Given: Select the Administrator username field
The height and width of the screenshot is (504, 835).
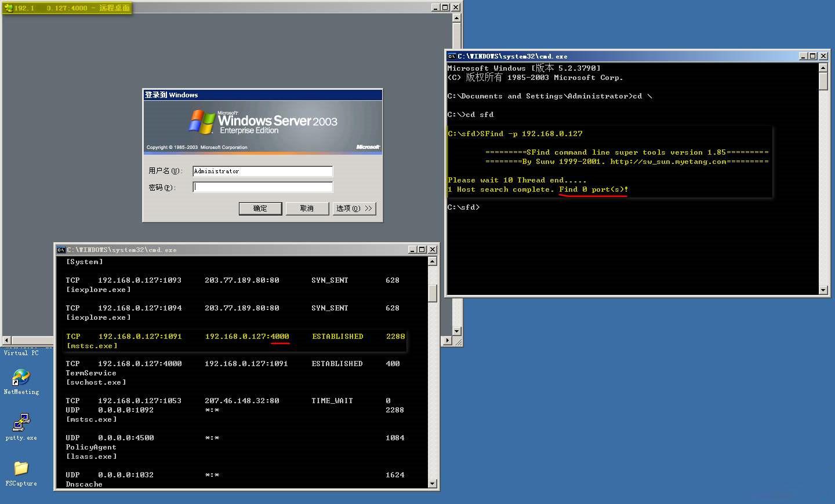Looking at the screenshot, I should pyautogui.click(x=262, y=171).
